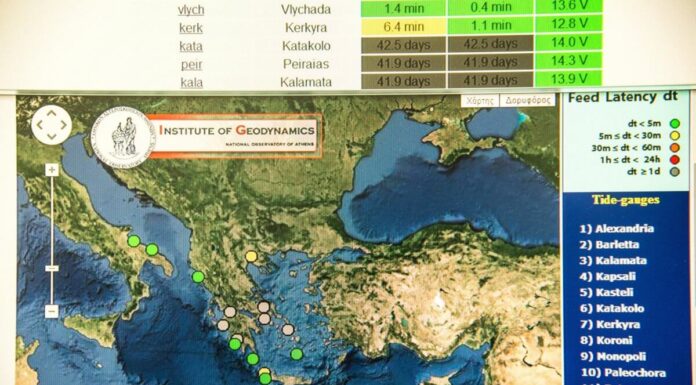This screenshot has height=385, width=696.
Task: Click the Institute of Geodynamics logo seal
Action: (x=123, y=138)
